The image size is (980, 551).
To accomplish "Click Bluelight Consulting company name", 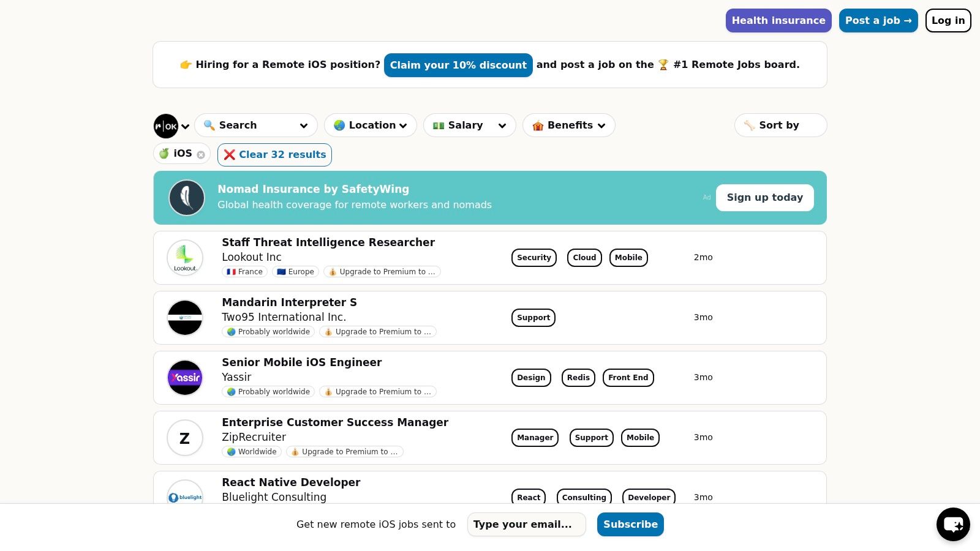I will click(x=274, y=497).
